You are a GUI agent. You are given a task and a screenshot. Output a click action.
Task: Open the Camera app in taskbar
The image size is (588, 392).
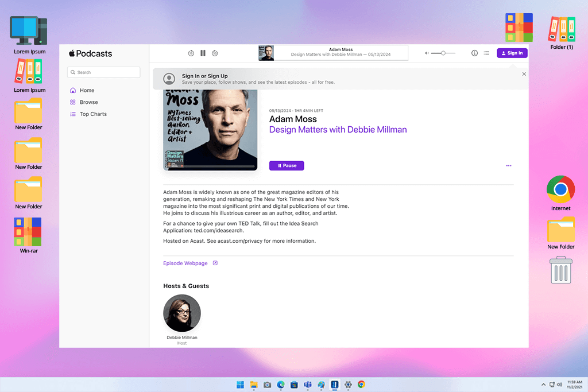pos(268,385)
